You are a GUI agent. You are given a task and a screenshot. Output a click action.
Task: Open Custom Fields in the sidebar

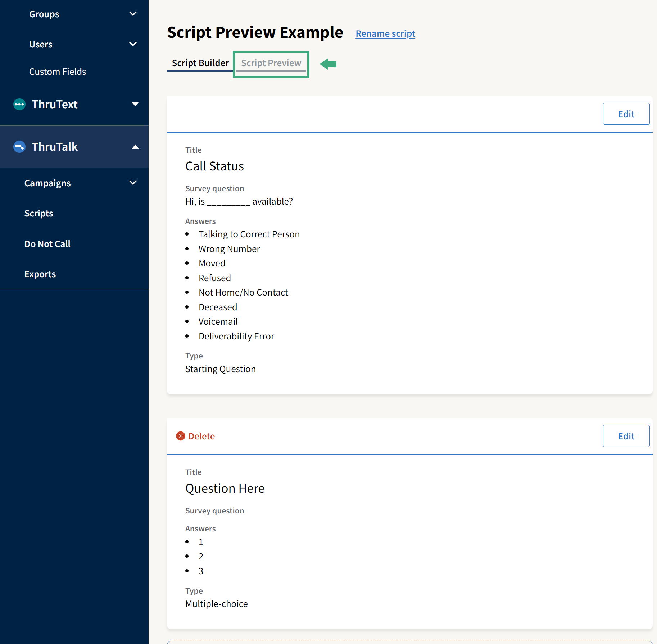[x=58, y=72]
